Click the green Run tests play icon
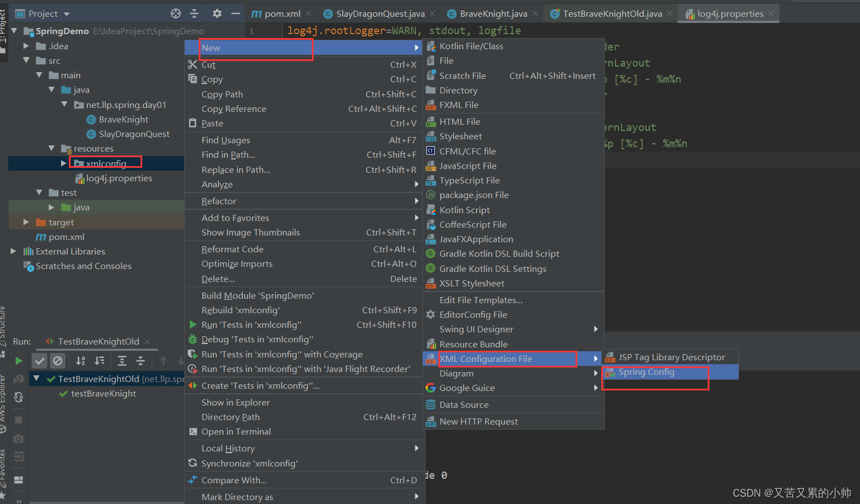This screenshot has width=860, height=504. [x=18, y=361]
